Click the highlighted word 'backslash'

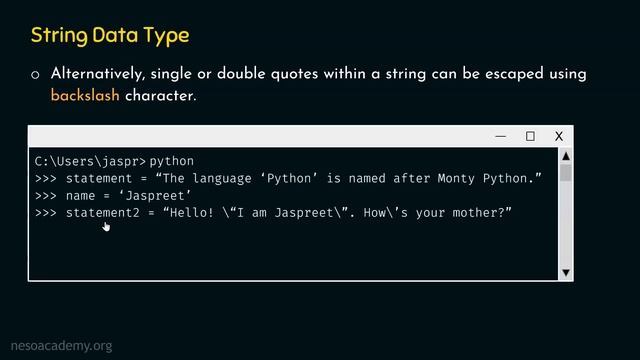(x=85, y=96)
